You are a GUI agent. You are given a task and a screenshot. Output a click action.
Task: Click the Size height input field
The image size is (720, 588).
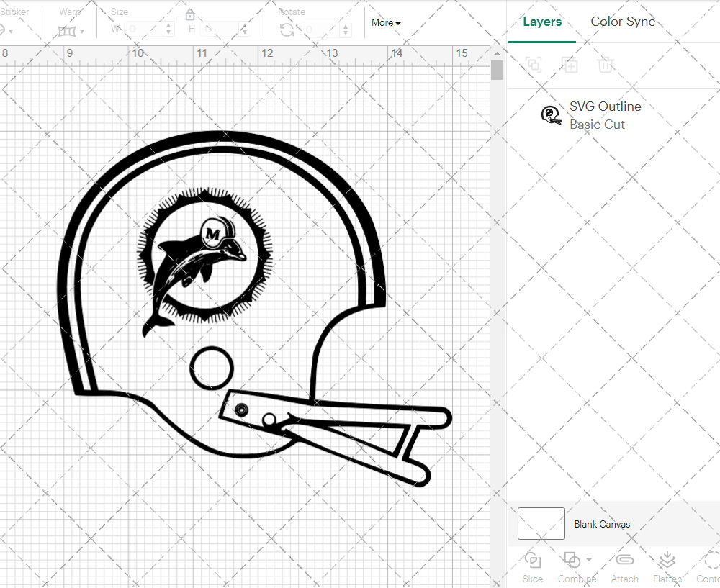[x=220, y=30]
